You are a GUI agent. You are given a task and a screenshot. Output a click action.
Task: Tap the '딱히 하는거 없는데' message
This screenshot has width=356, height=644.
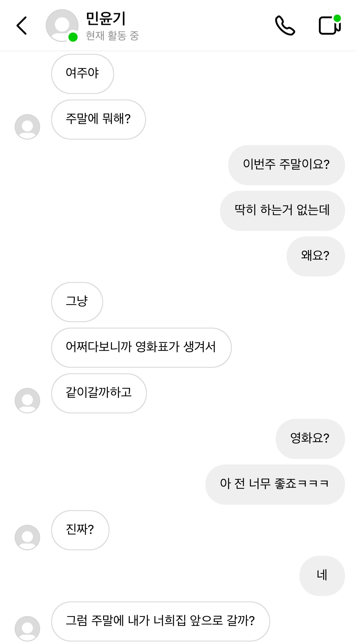coord(282,211)
